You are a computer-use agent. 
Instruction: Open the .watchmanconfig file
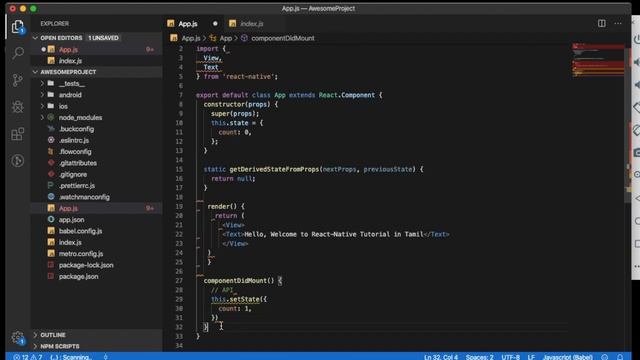(97, 197)
